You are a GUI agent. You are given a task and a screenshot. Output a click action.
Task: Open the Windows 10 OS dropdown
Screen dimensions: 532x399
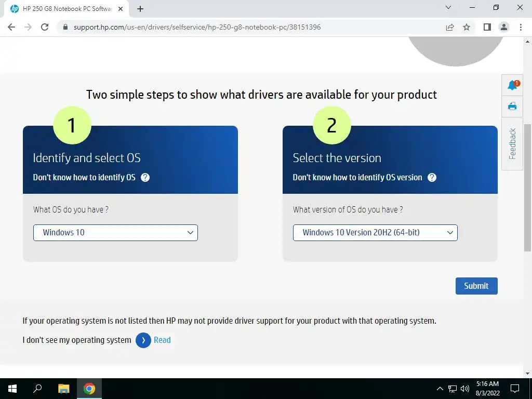pyautogui.click(x=115, y=233)
